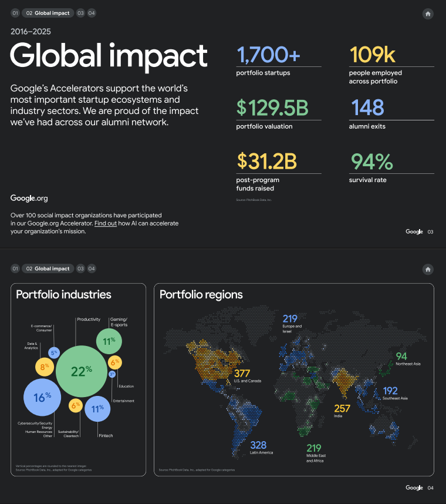Click the 'Portfolio regions' panel title
The width and height of the screenshot is (446, 504).
(x=201, y=294)
